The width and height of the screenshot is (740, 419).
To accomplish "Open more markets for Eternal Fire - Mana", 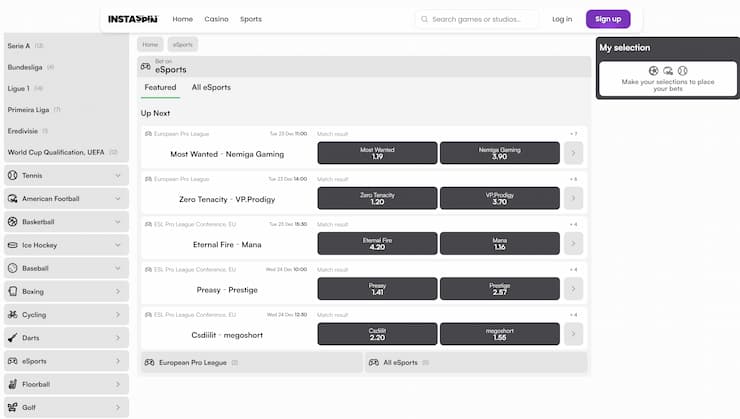I will (573, 243).
